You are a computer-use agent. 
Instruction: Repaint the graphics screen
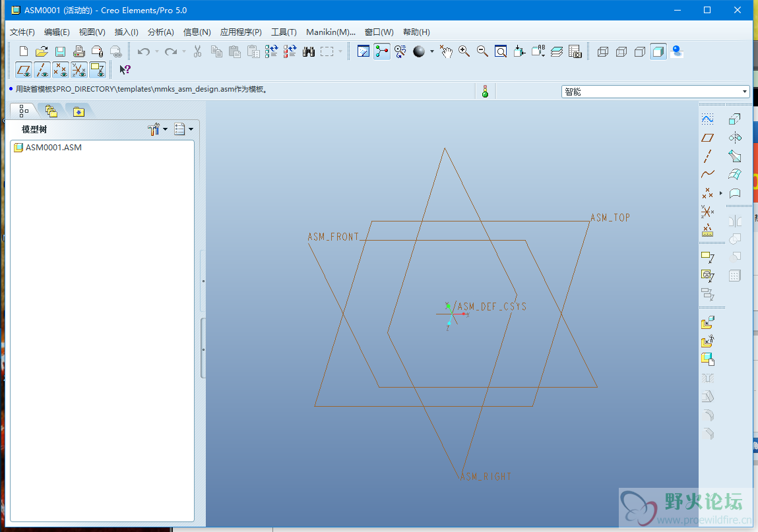click(363, 51)
